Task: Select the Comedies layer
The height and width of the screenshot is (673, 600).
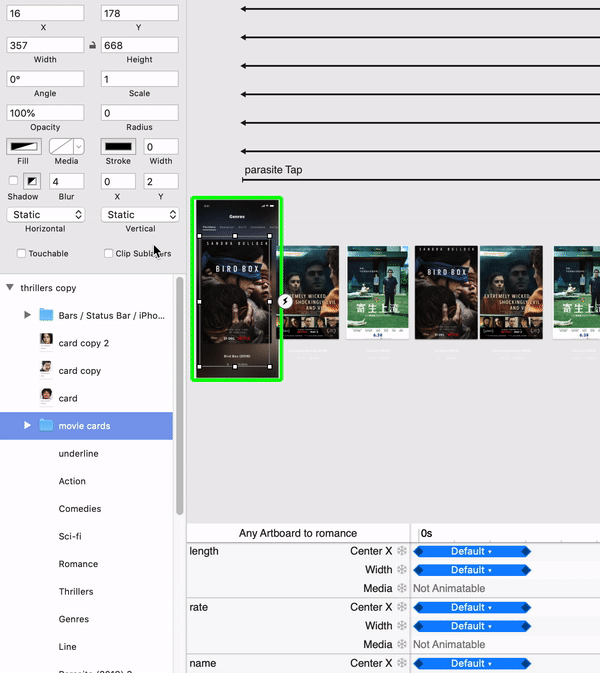Action: click(x=86, y=509)
